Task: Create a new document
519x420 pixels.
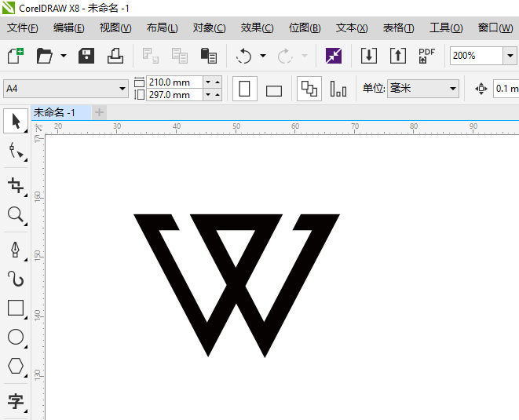Action: pos(15,56)
